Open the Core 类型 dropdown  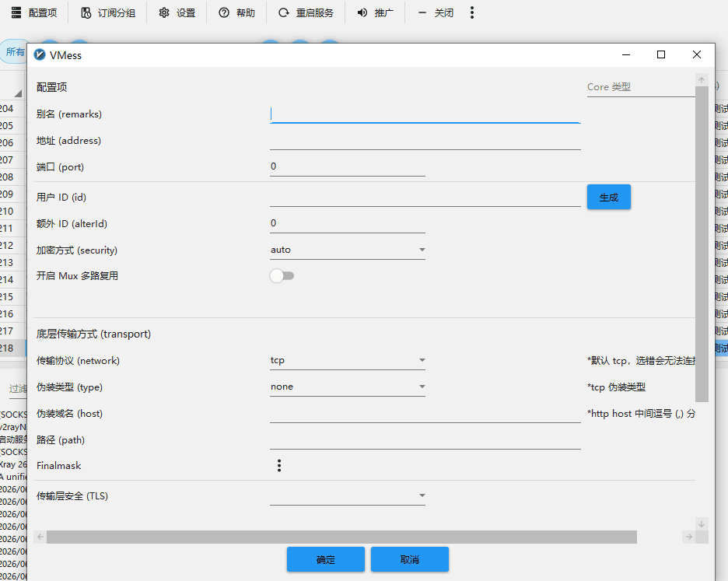(x=641, y=87)
